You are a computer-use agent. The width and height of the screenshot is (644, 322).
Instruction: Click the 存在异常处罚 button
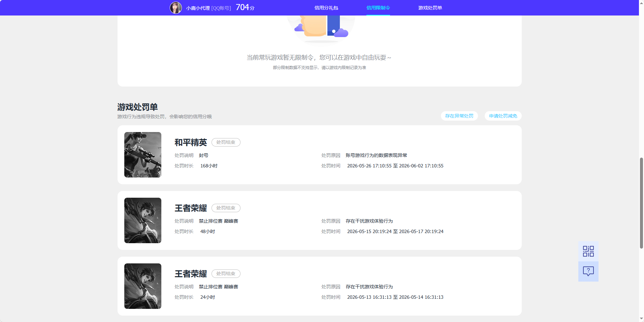(459, 116)
